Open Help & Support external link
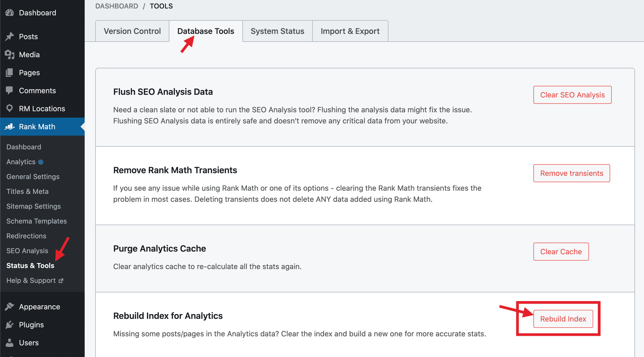Viewport: 644px width, 357px height. tap(35, 280)
